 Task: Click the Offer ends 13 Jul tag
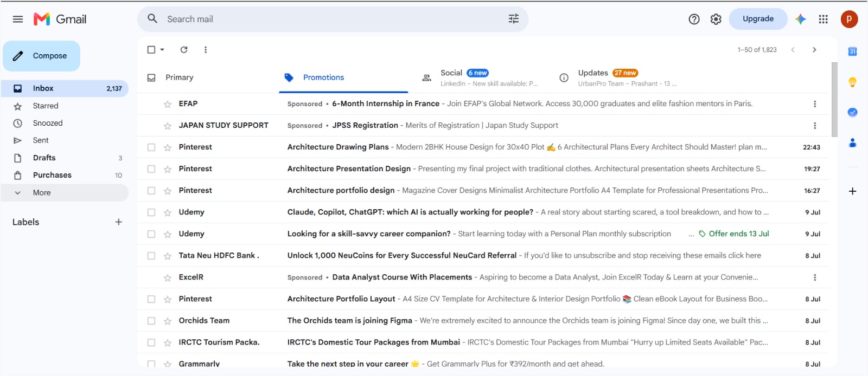(733, 234)
